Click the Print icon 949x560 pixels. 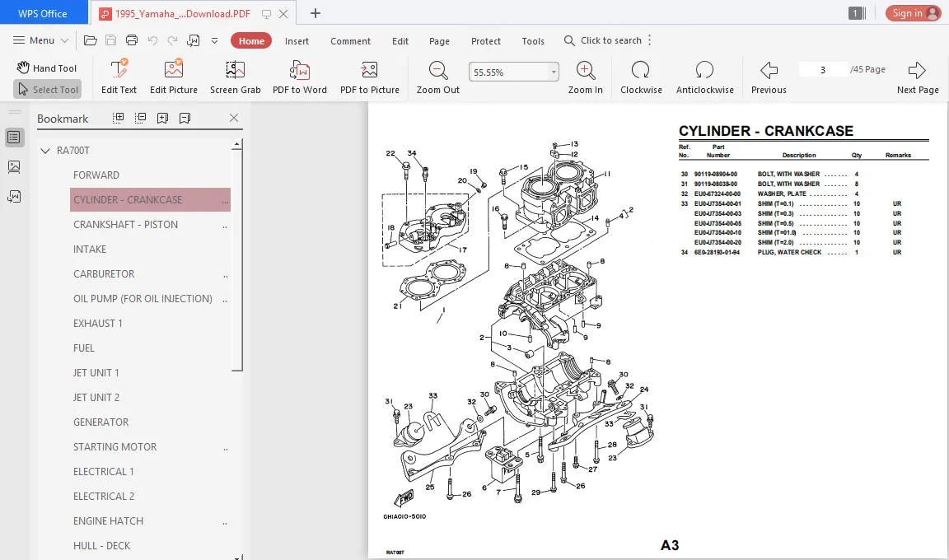131,40
